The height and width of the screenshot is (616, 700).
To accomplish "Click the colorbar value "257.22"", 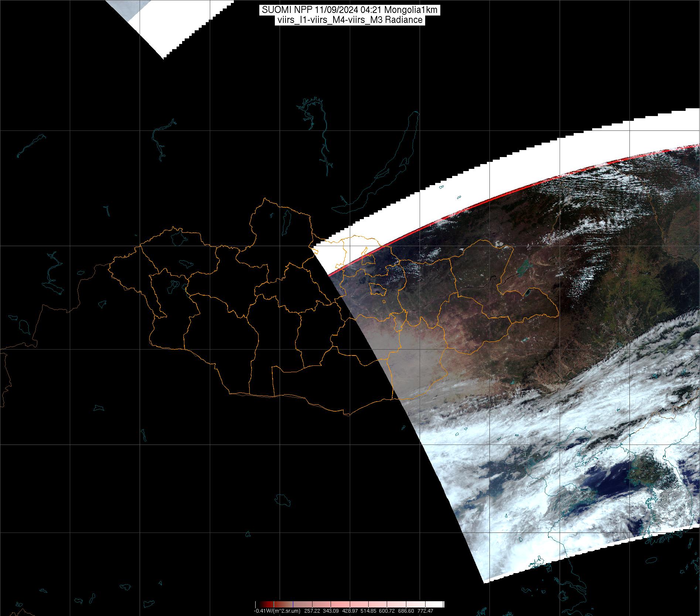I will (312, 611).
